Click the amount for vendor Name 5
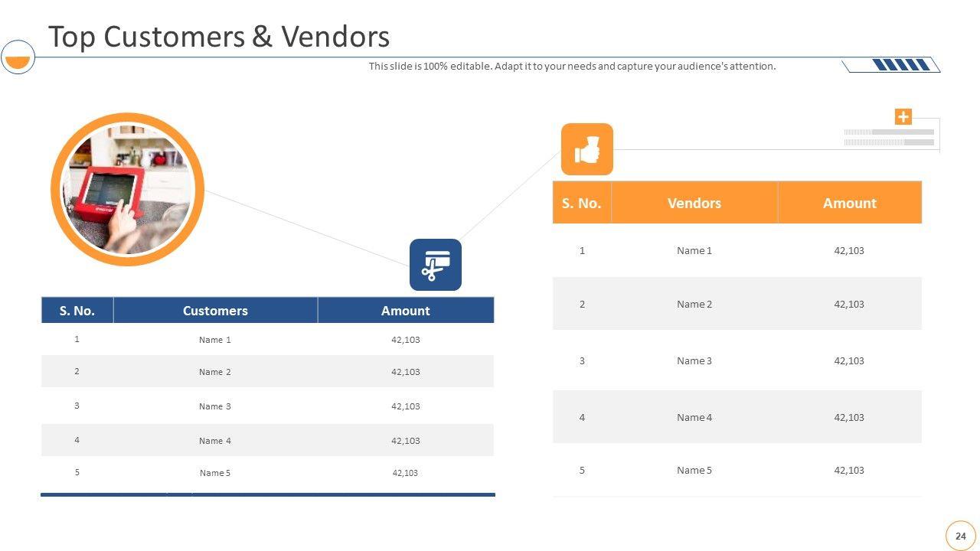The width and height of the screenshot is (980, 551). pos(848,471)
